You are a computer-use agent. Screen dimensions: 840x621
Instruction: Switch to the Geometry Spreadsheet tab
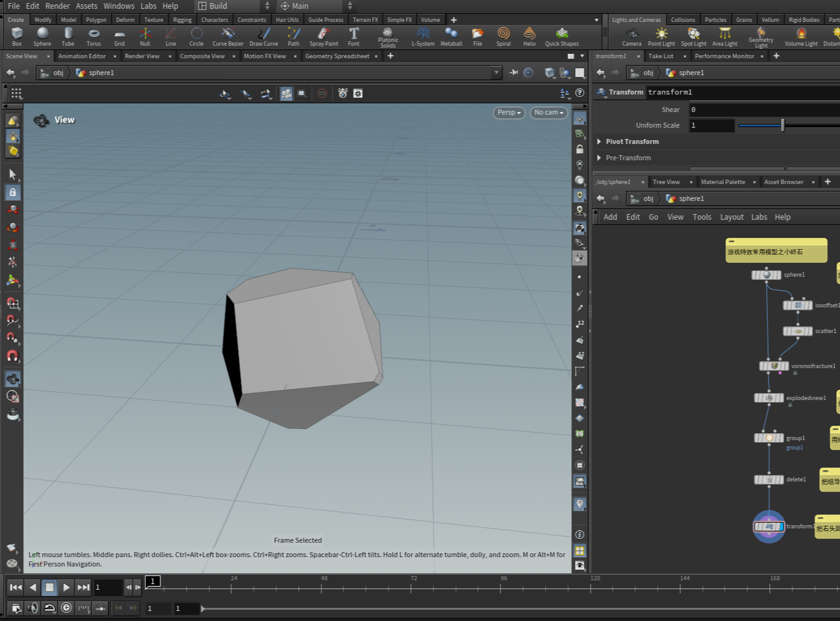tap(337, 56)
